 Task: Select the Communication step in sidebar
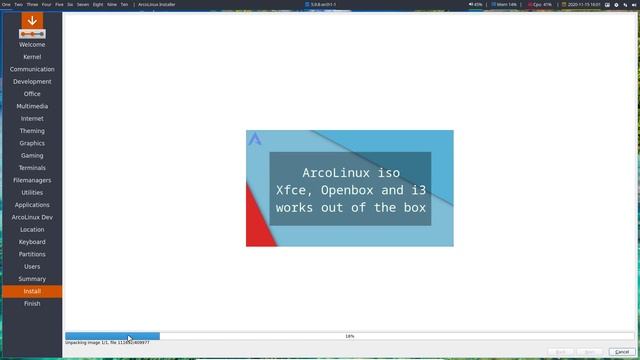click(x=32, y=69)
